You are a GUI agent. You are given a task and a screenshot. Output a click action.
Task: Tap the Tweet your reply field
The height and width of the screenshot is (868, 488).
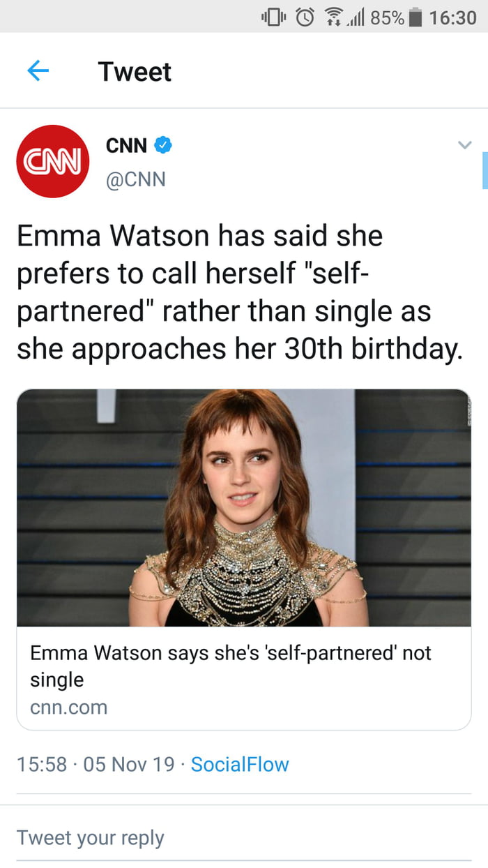click(91, 837)
